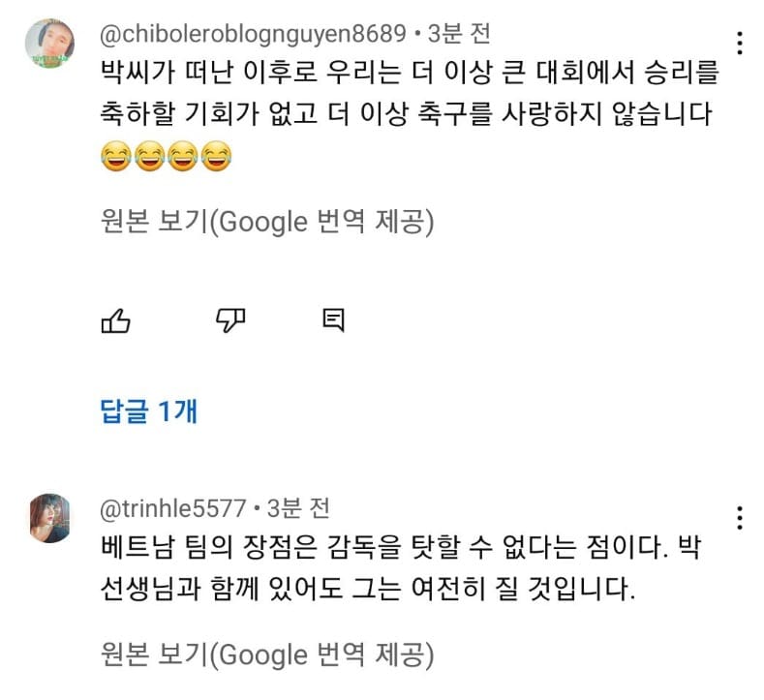Open trinhle5577's profile avatar

pos(49,518)
